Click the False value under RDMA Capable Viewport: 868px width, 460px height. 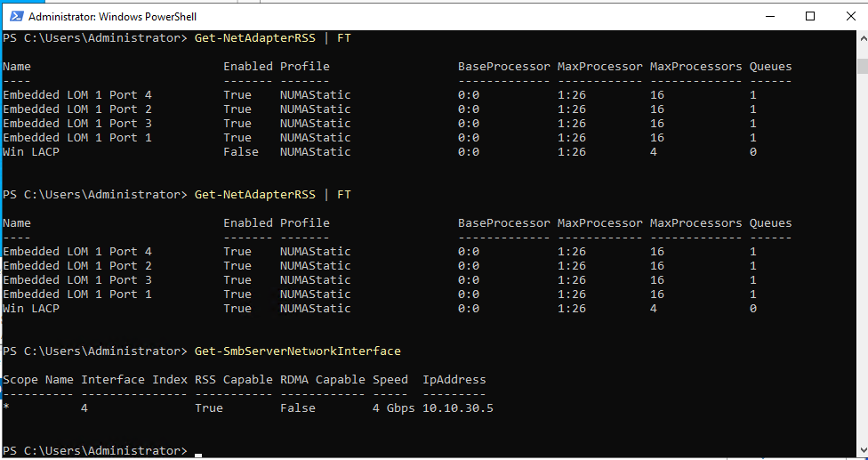click(298, 408)
